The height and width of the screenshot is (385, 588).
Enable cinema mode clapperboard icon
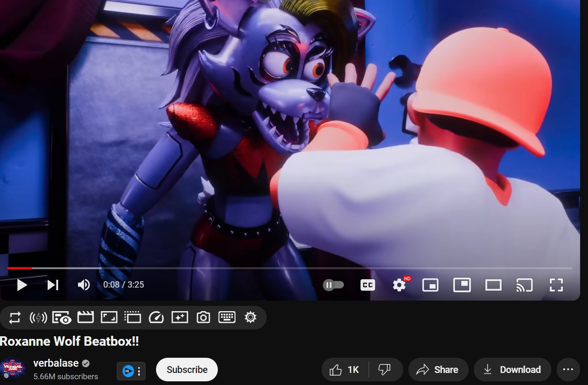tap(85, 317)
